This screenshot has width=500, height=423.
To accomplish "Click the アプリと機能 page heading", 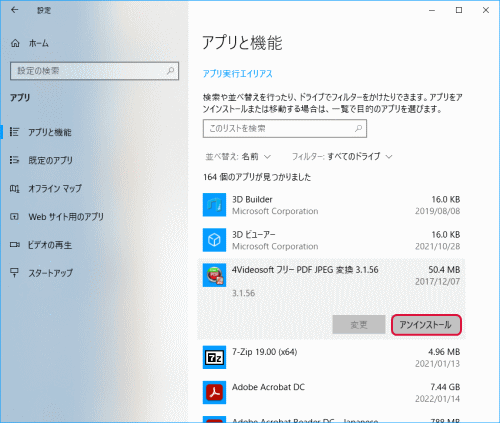I will pos(242,43).
